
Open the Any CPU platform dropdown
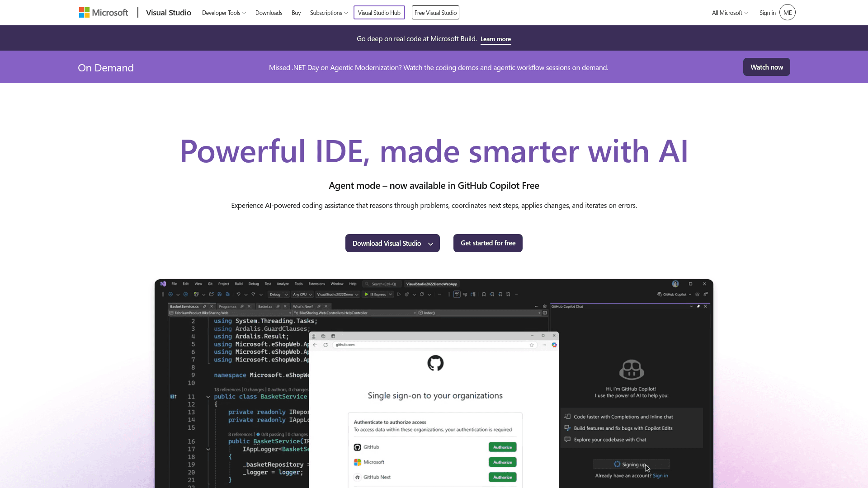(x=302, y=294)
